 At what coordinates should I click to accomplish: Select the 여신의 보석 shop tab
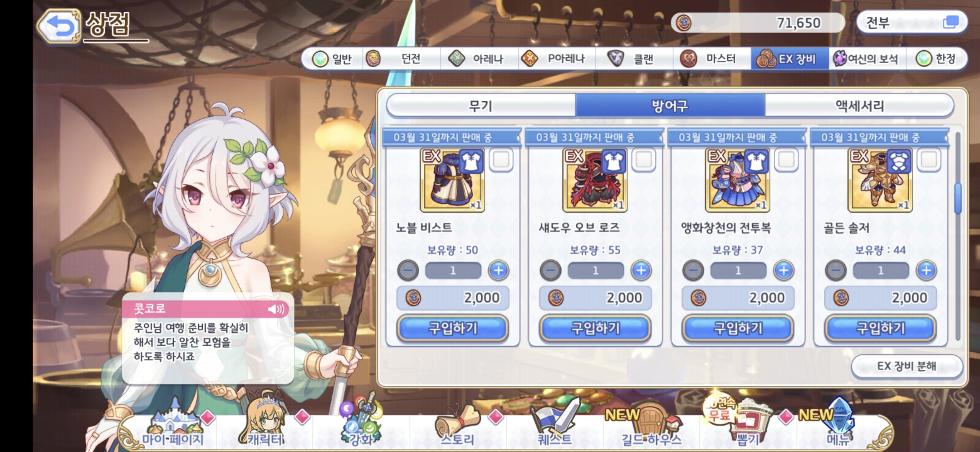867,59
